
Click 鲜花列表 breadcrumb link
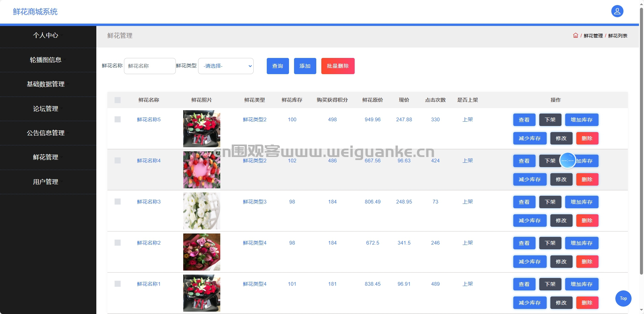(618, 36)
